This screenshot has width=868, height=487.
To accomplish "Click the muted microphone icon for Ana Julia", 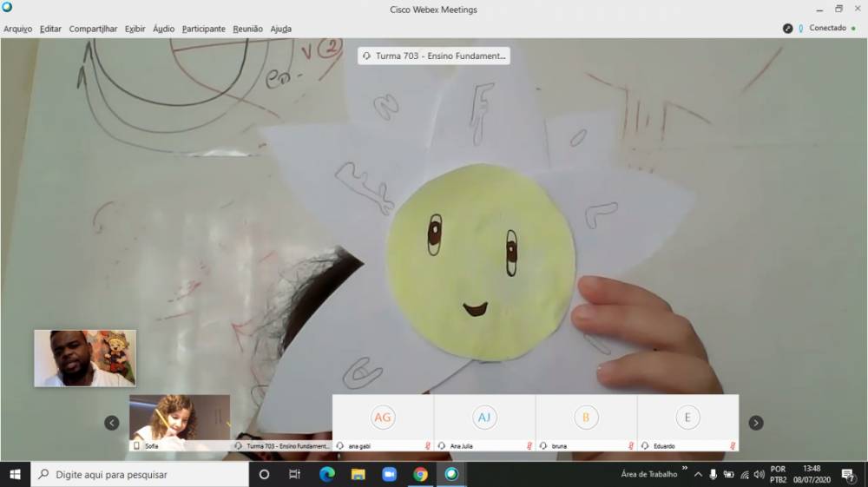I will [x=529, y=445].
